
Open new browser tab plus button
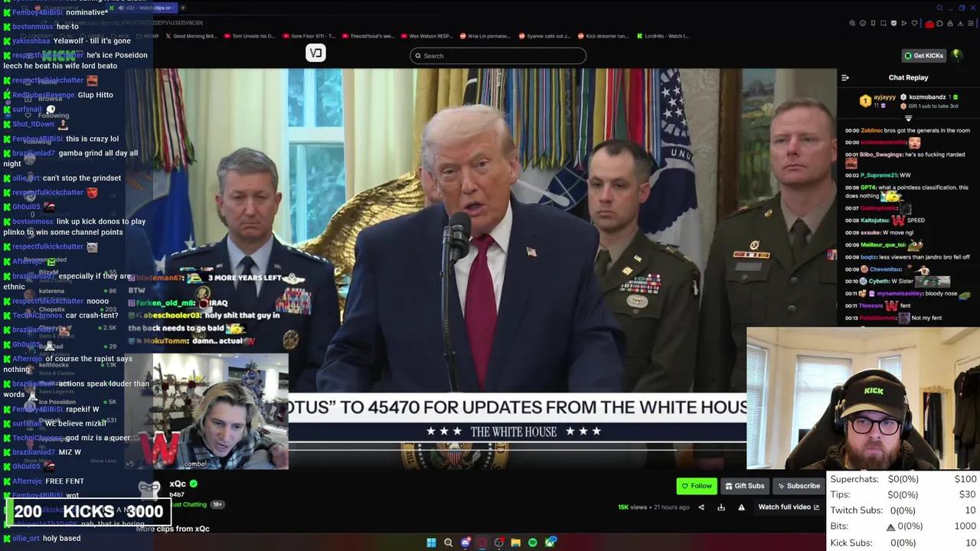pyautogui.click(x=182, y=8)
